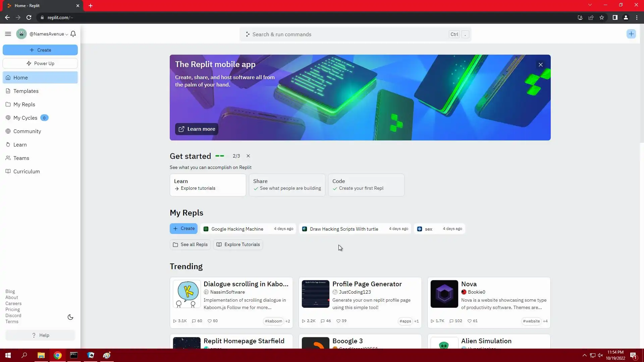This screenshot has height=362, width=644.
Task: Open the Google Hacking Machine repl
Action: tap(237, 229)
